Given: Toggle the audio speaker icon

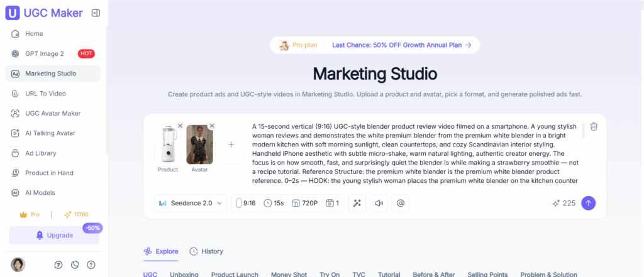Looking at the screenshot, I should coord(379,203).
